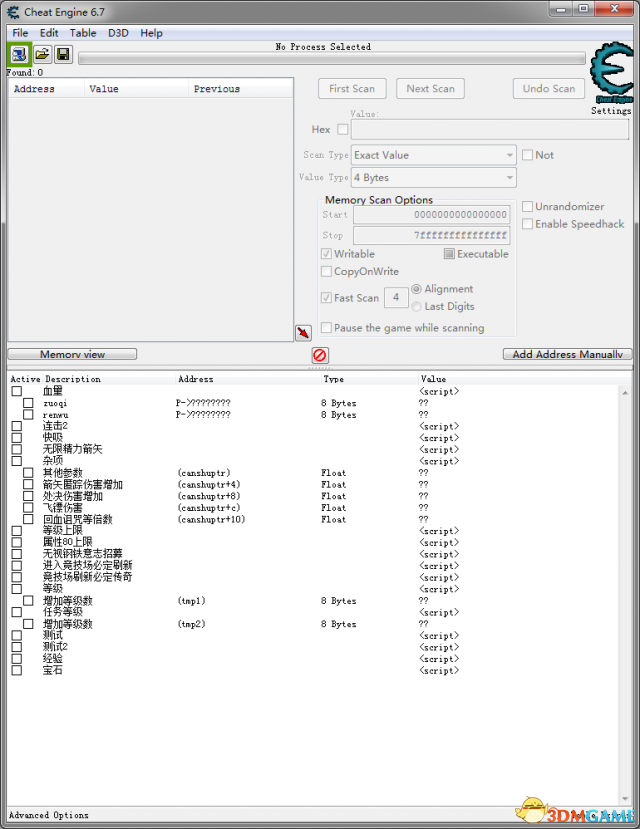Select the 其他参数 row

[314, 473]
